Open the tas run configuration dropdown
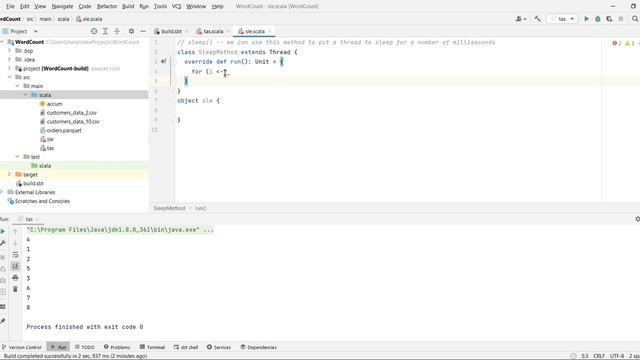 click(562, 19)
